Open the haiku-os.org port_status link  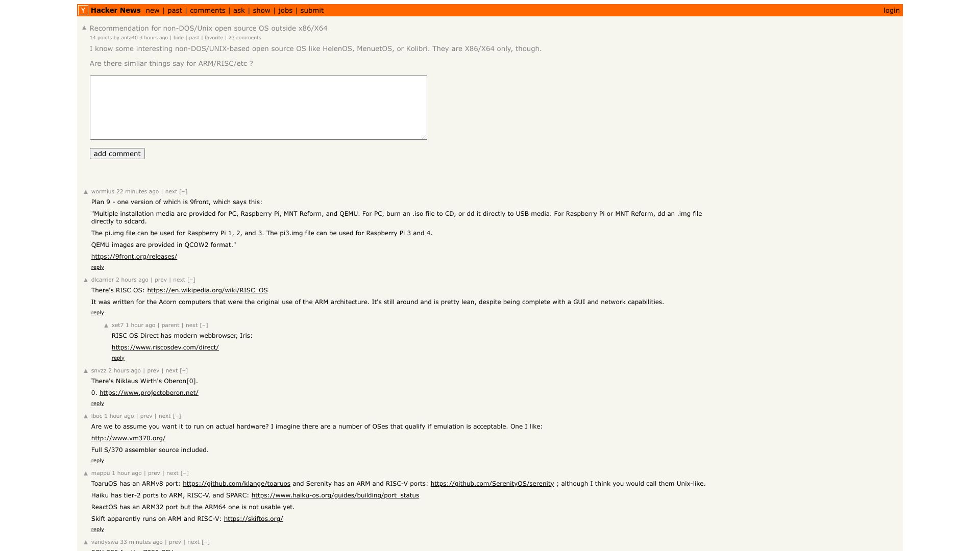335,495
